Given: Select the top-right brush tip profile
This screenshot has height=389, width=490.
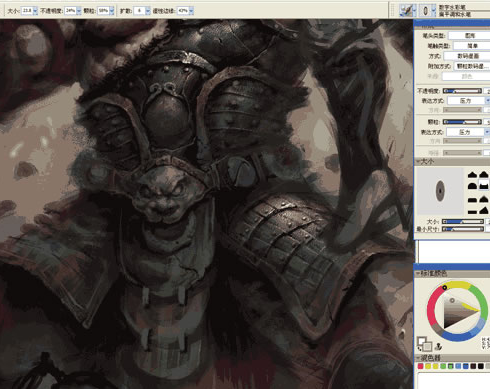Looking at the screenshot, I should point(484,174).
